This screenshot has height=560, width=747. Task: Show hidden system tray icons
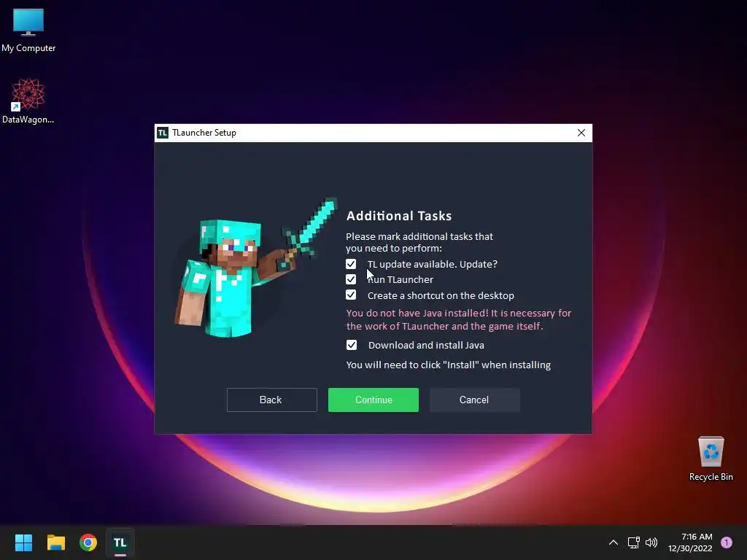[613, 542]
